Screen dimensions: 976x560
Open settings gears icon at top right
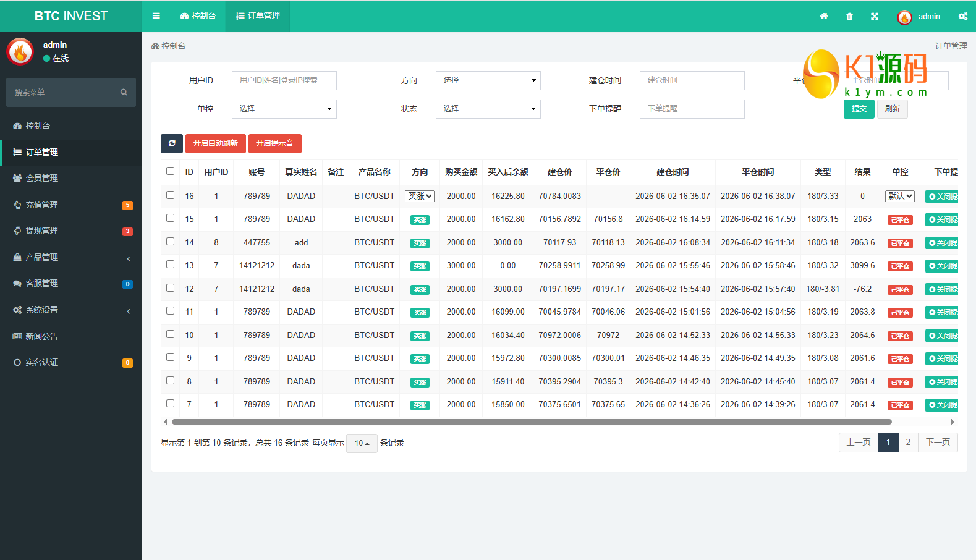pyautogui.click(x=963, y=16)
